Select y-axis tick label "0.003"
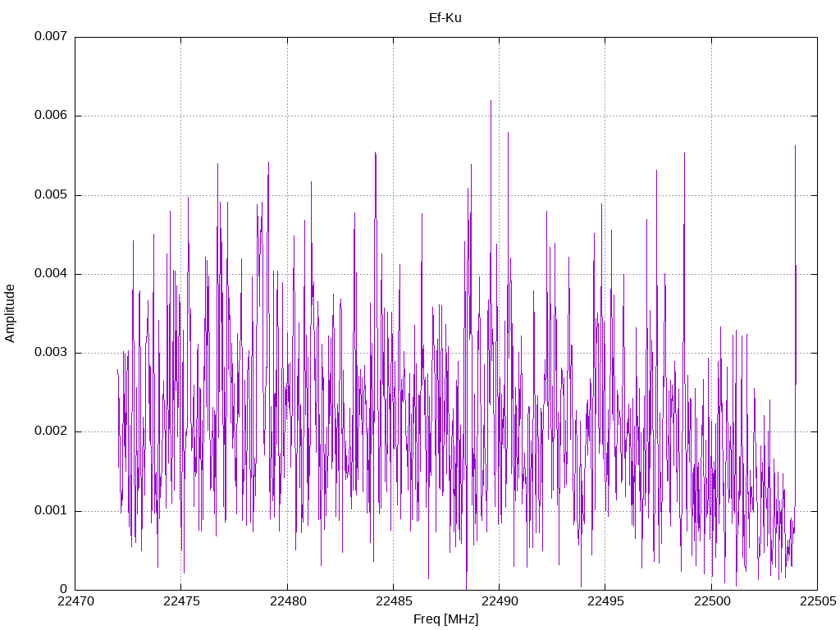This screenshot has height=630, width=840. click(x=51, y=352)
